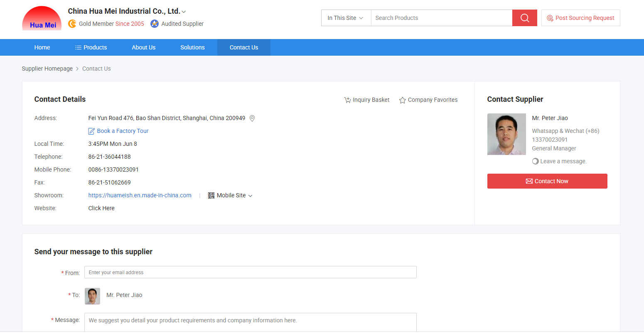
Task: Click the Hua Mei company logo
Action: (x=42, y=18)
